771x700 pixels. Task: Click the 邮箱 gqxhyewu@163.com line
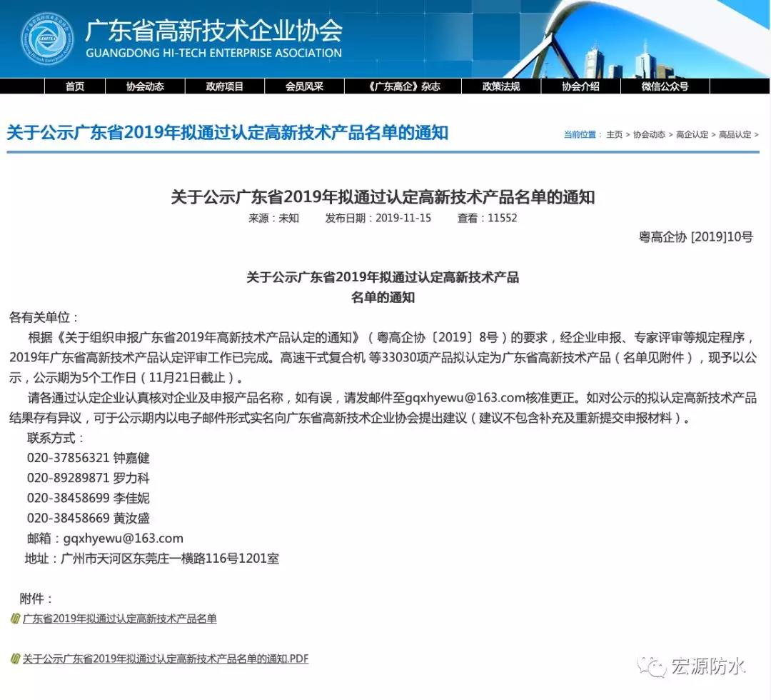point(105,538)
